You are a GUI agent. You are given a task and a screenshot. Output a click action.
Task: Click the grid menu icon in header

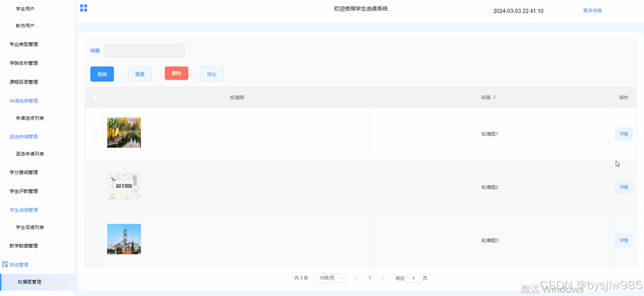[83, 8]
